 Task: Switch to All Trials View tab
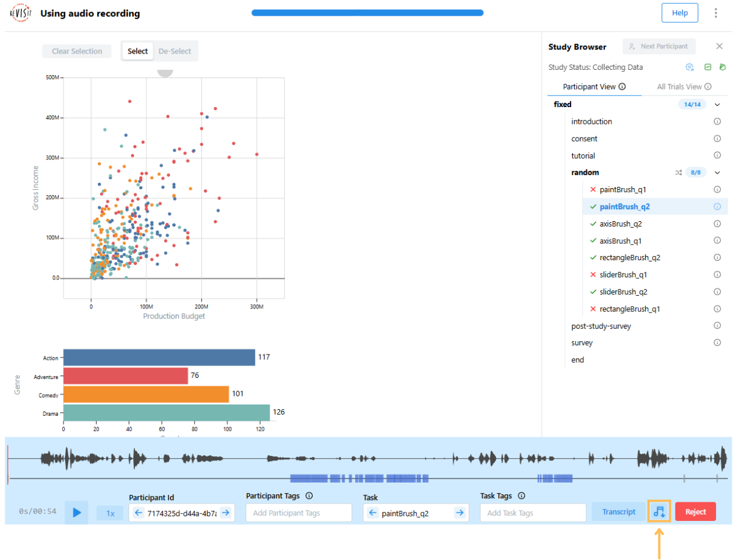[x=683, y=87]
